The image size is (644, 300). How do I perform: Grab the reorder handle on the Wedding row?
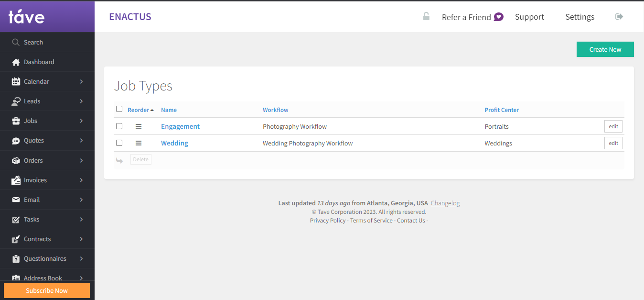click(139, 143)
